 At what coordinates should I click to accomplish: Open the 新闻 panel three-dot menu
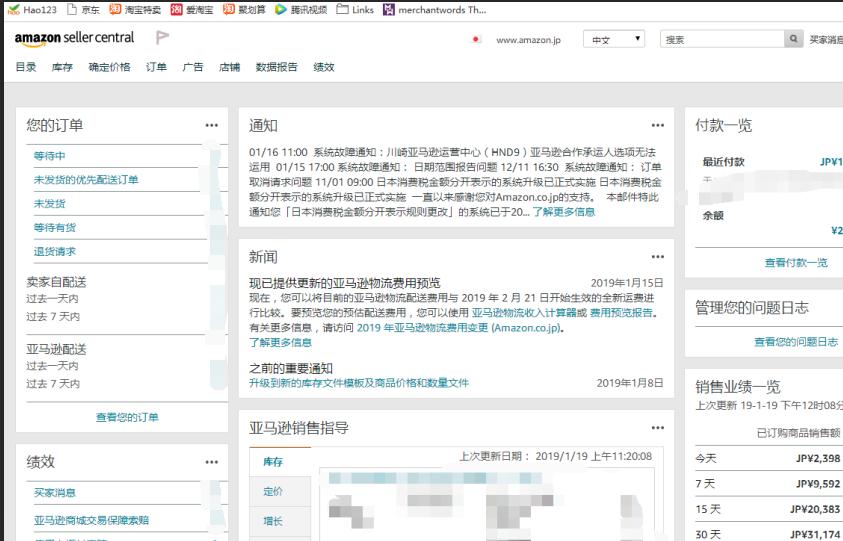[658, 257]
